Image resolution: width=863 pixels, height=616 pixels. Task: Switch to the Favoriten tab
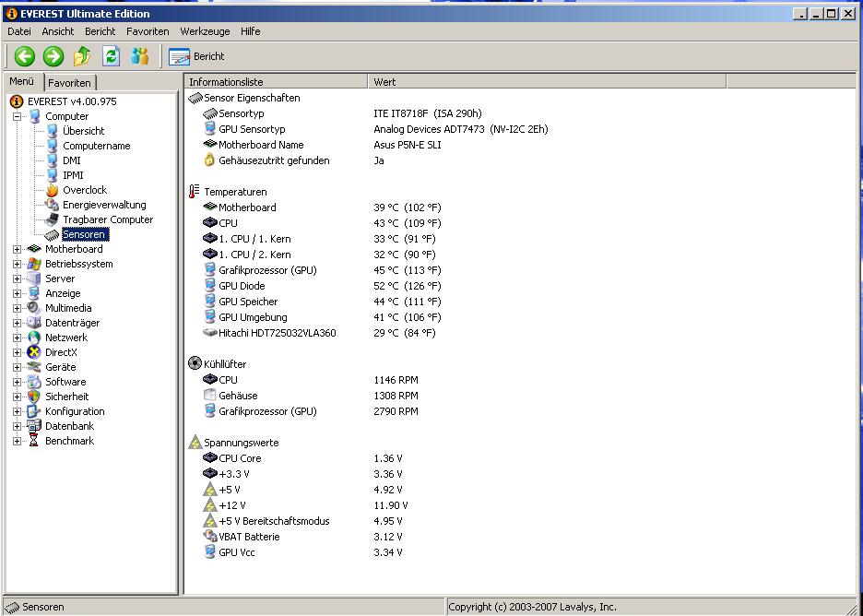[x=69, y=83]
